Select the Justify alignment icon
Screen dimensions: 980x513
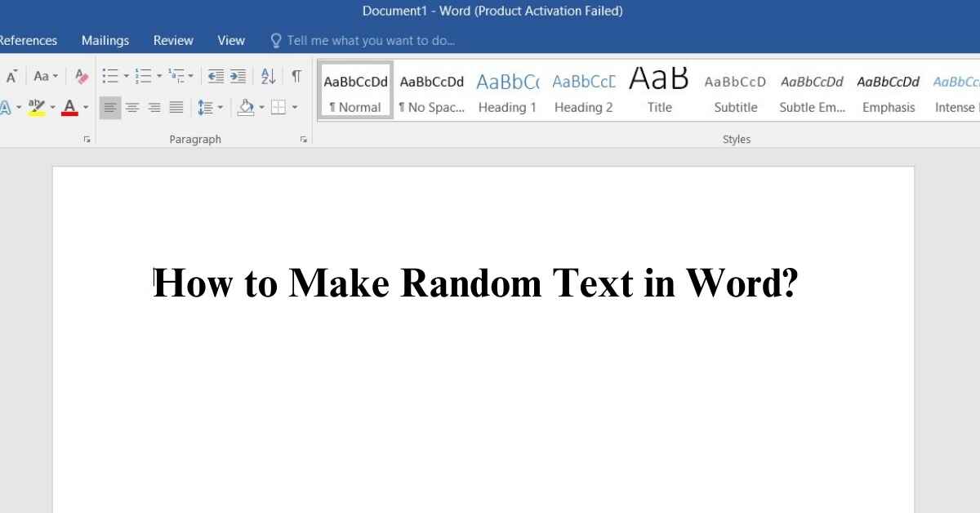(x=176, y=107)
